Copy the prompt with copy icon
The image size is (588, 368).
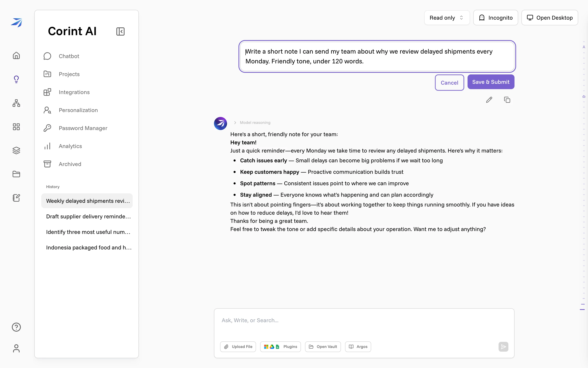tap(507, 100)
